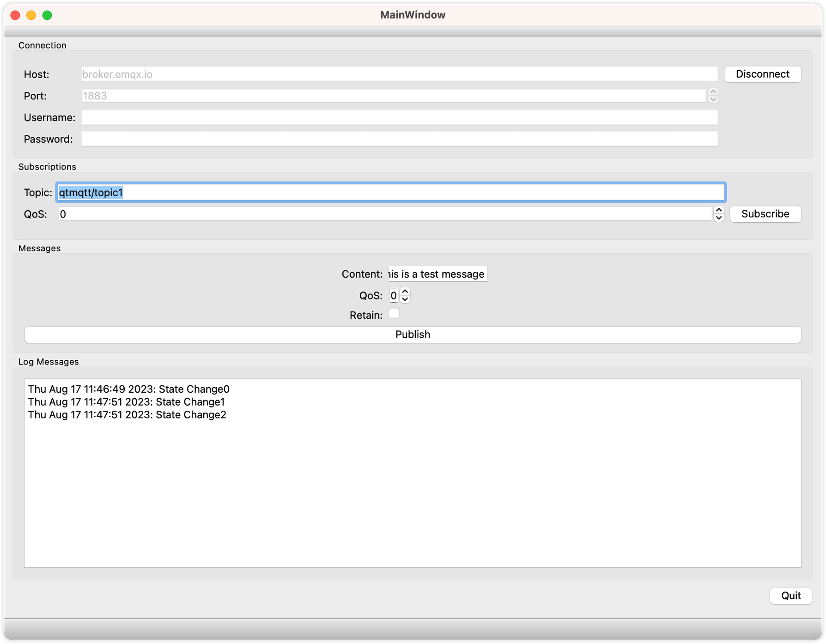Image resolution: width=826 pixels, height=644 pixels.
Task: Click the Port increment arrow
Action: tap(713, 92)
